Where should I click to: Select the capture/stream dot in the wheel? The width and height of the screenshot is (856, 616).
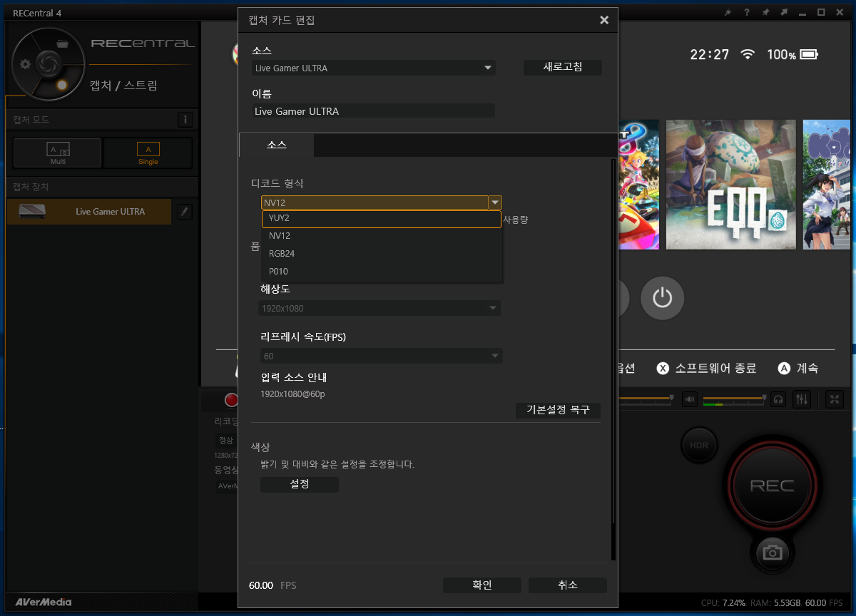(61, 85)
